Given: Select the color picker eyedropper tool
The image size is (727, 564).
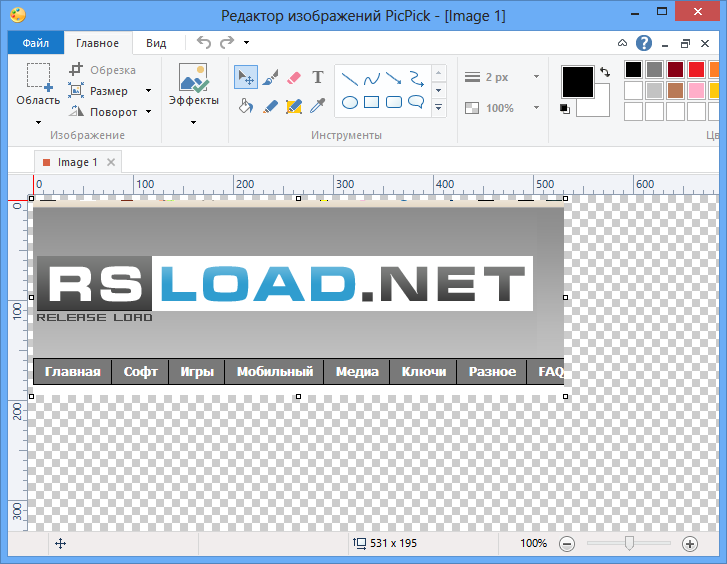Looking at the screenshot, I should pos(318,106).
